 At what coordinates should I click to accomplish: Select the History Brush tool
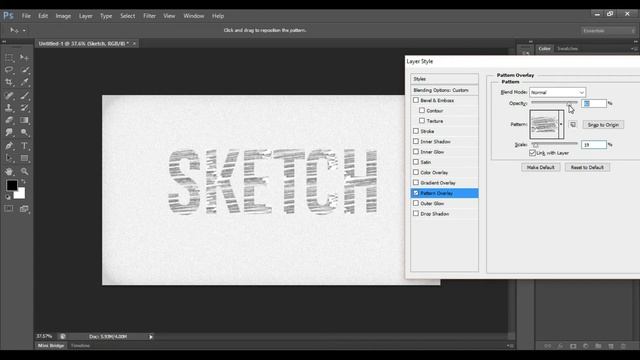tap(24, 108)
